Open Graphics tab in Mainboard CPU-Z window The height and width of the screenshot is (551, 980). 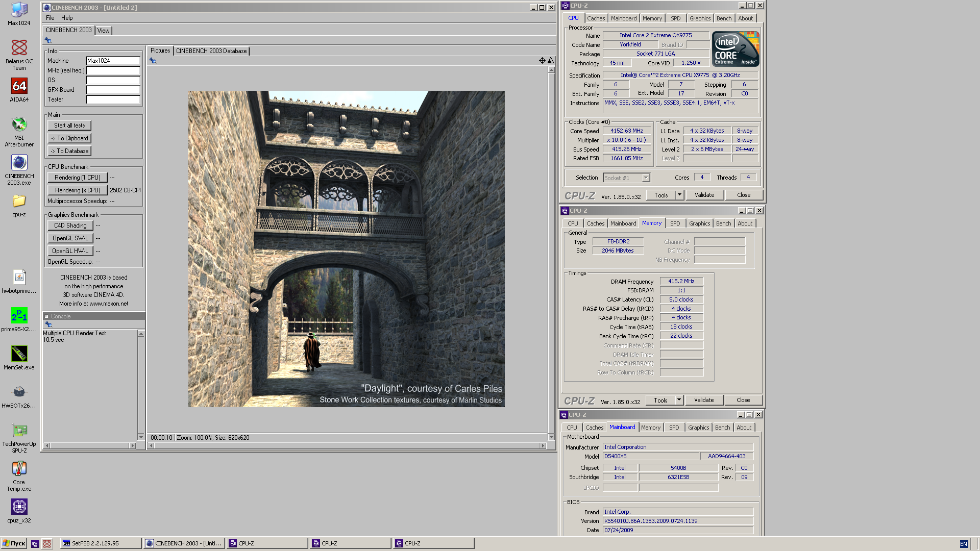(x=698, y=428)
